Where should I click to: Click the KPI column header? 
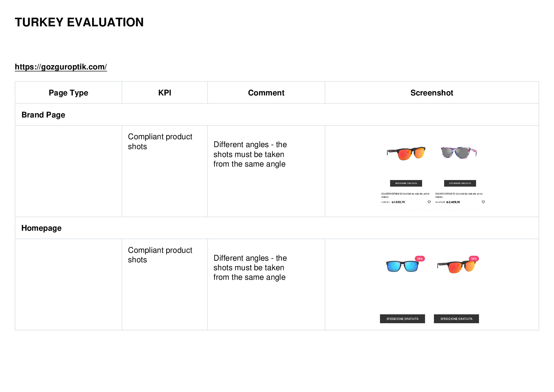[x=164, y=93]
